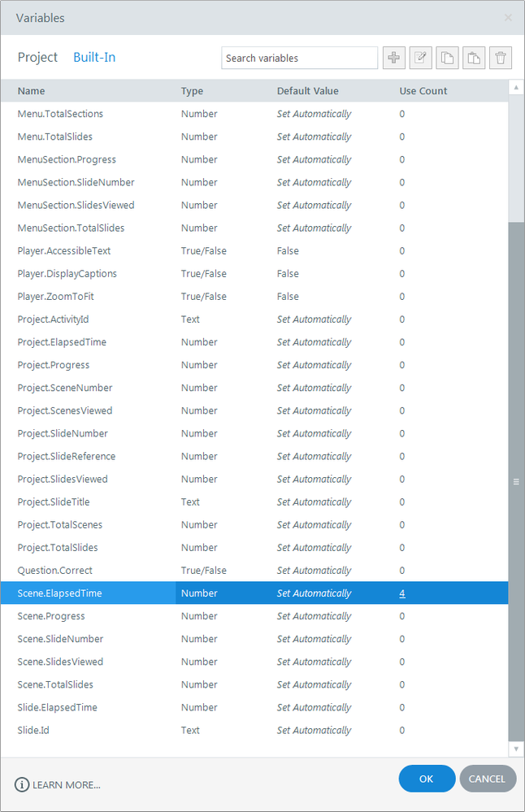
Task: Click the Text type of Project.ActivityId
Action: click(x=190, y=319)
